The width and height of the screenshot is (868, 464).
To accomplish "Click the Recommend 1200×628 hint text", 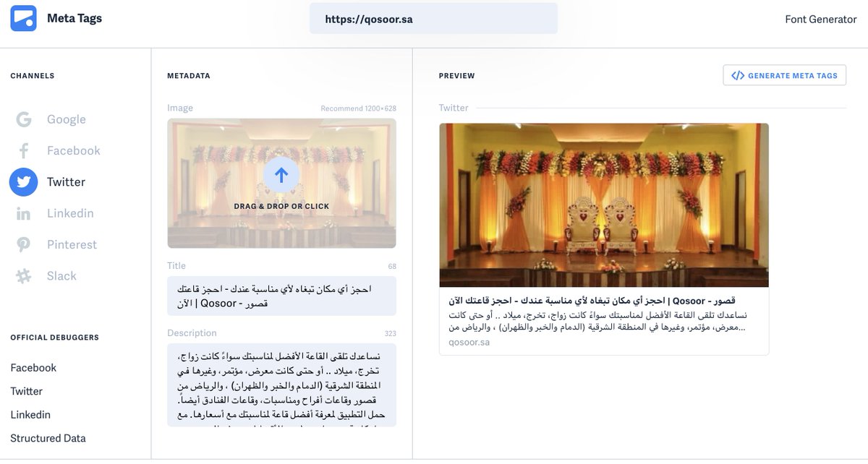I will tap(359, 108).
